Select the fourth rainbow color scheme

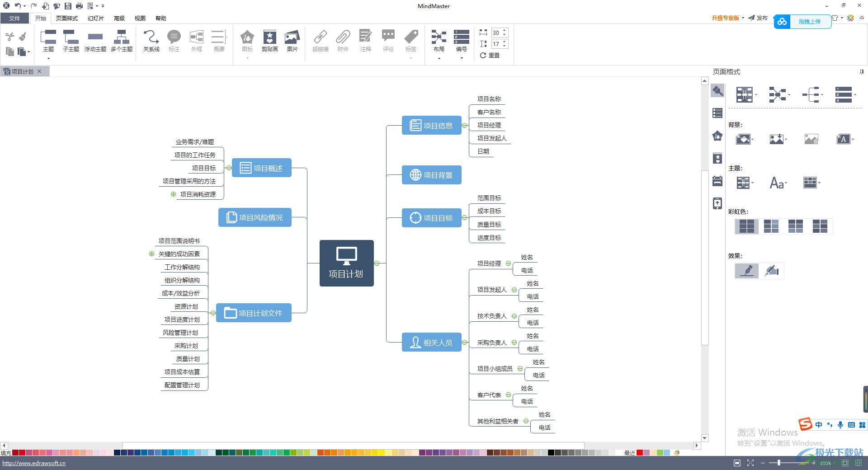tap(820, 226)
